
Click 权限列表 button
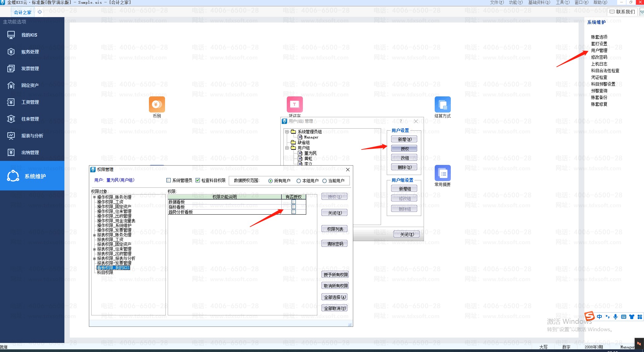coord(335,229)
